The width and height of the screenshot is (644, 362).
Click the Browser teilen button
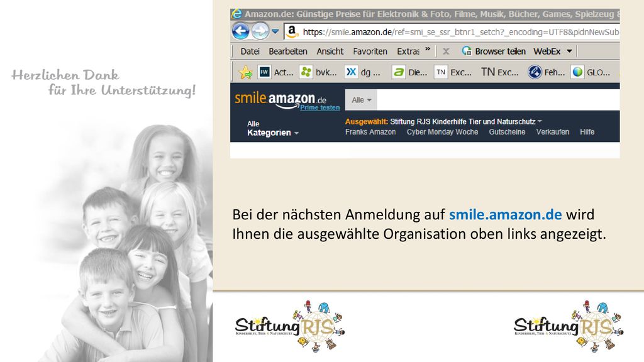tap(494, 52)
